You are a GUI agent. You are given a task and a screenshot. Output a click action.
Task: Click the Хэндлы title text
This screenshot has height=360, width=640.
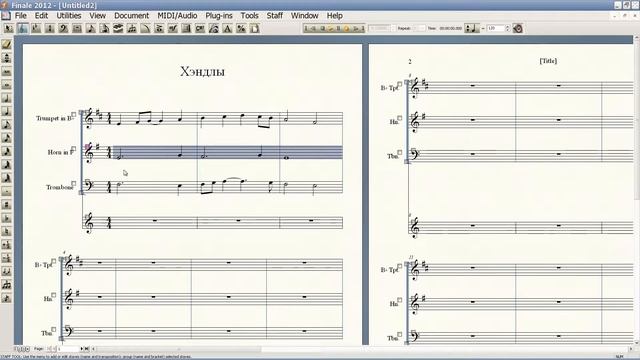pos(202,71)
